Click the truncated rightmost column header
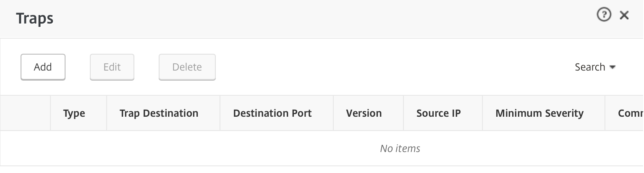 coord(630,113)
